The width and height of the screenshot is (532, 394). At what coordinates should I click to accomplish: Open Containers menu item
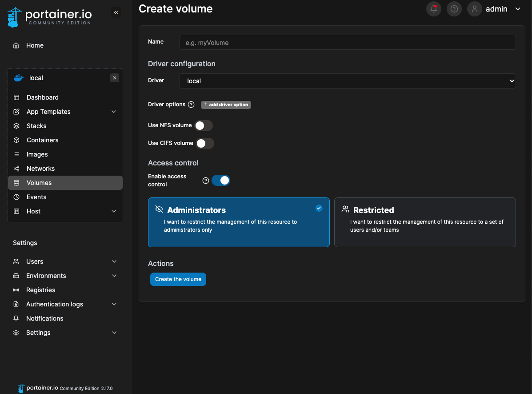42,140
